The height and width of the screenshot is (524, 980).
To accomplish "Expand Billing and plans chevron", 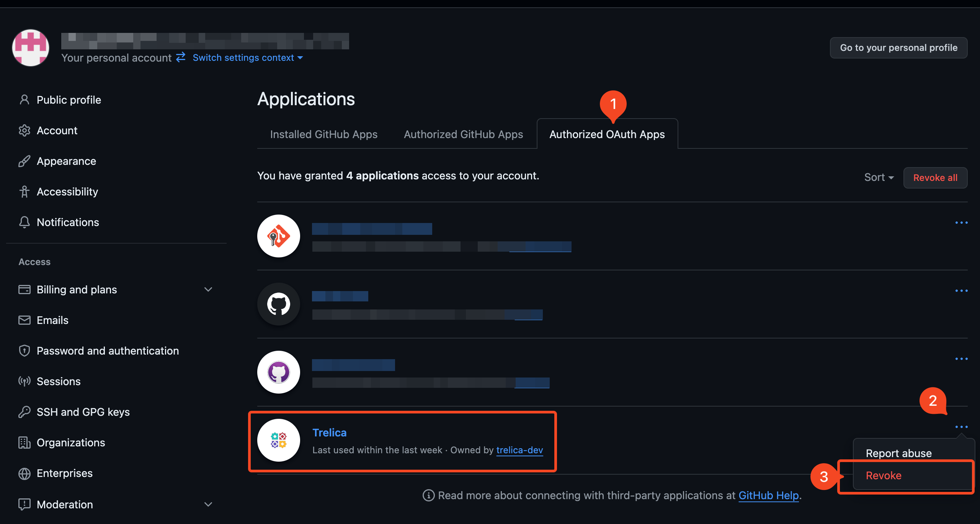I will click(208, 290).
